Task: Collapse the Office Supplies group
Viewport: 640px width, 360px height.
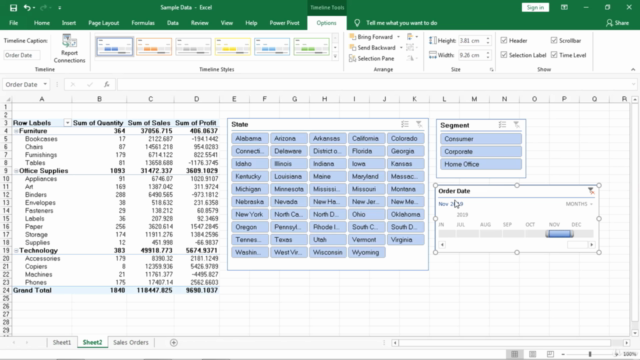Action: 16,171
